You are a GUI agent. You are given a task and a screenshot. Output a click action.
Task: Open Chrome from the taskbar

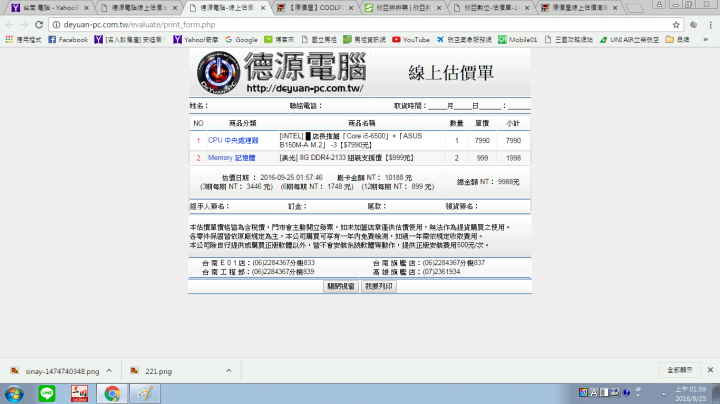tap(112, 394)
